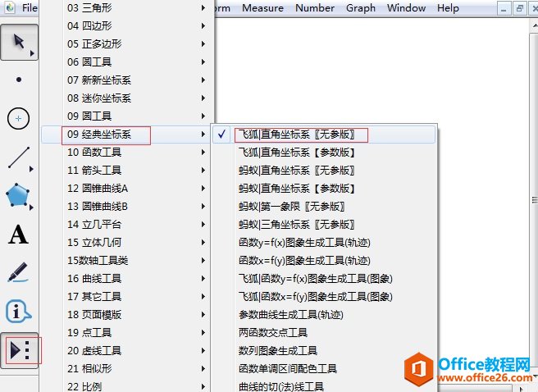Screen dimensions: 538x392
Task: Click the vertical scrollbar grip
Action: tap(535, 200)
